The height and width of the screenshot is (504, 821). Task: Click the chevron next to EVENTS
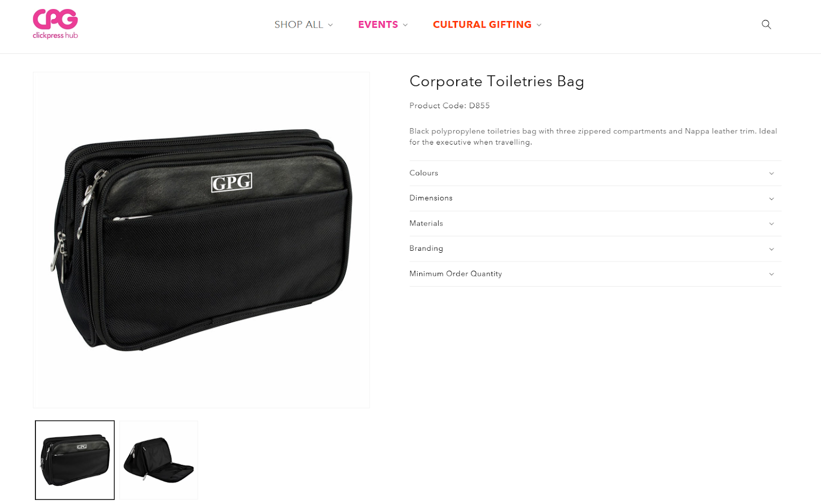pos(405,25)
